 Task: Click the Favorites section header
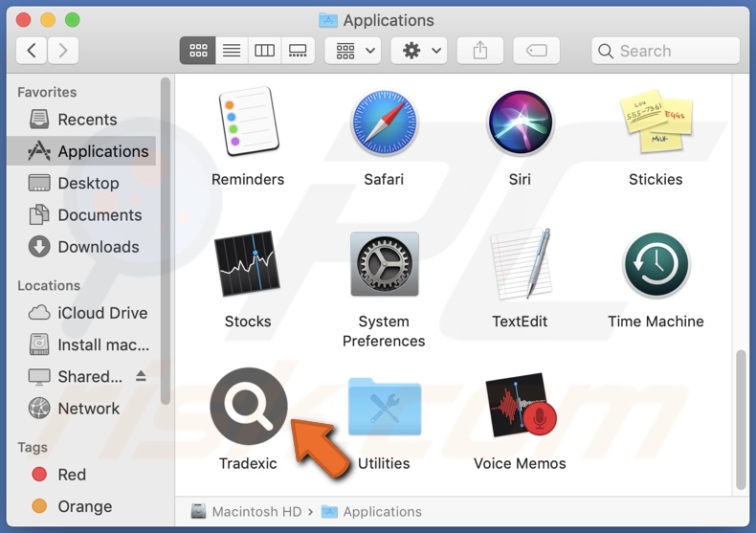click(x=47, y=92)
